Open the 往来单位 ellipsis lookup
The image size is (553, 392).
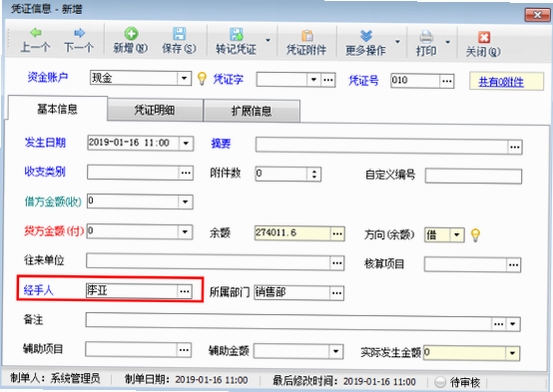337,263
